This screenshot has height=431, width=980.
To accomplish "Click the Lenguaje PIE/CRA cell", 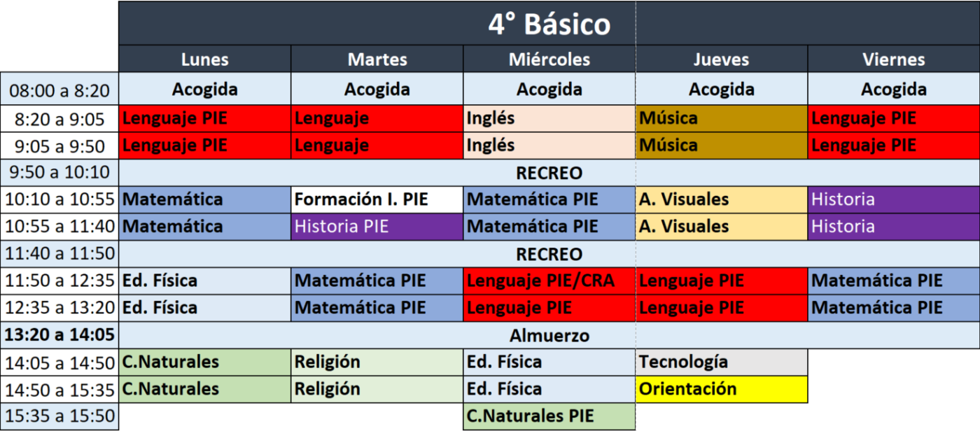I will click(549, 281).
